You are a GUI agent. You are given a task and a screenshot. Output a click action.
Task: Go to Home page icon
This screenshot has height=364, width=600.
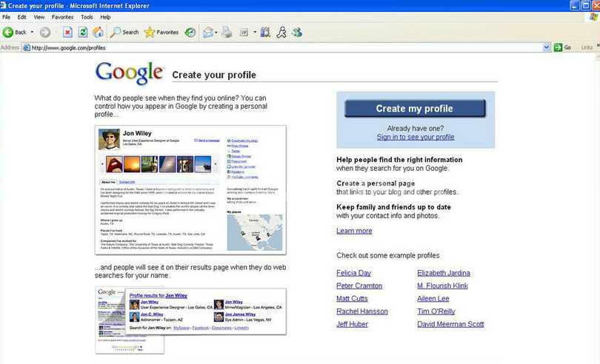(x=98, y=32)
